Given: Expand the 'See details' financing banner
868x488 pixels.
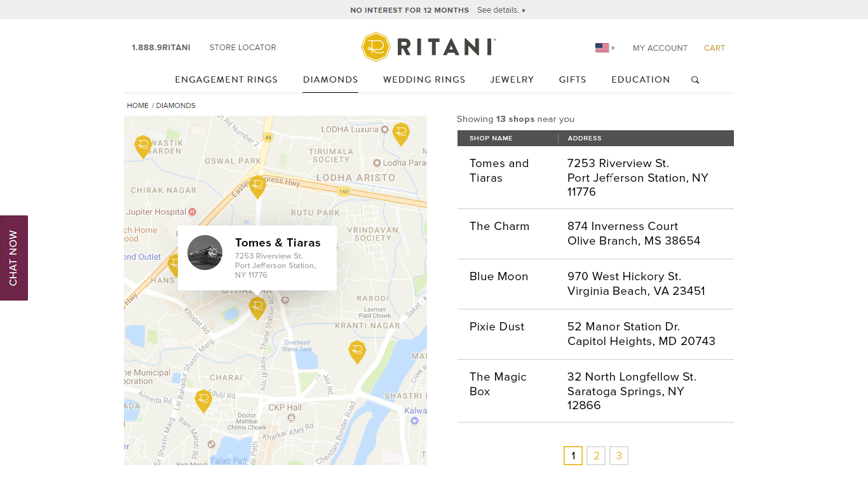Looking at the screenshot, I should pyautogui.click(x=501, y=10).
